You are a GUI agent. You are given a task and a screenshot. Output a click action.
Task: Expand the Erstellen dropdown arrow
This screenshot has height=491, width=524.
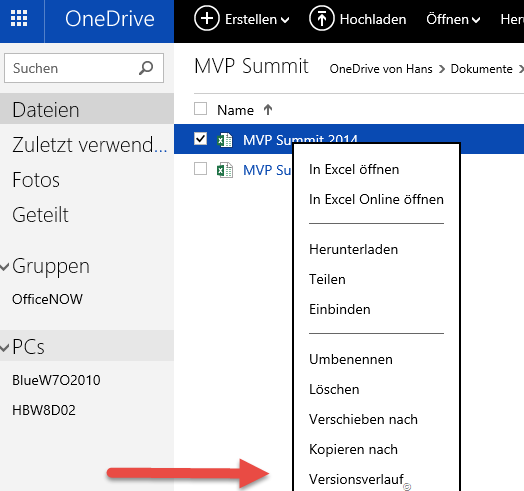pyautogui.click(x=285, y=20)
